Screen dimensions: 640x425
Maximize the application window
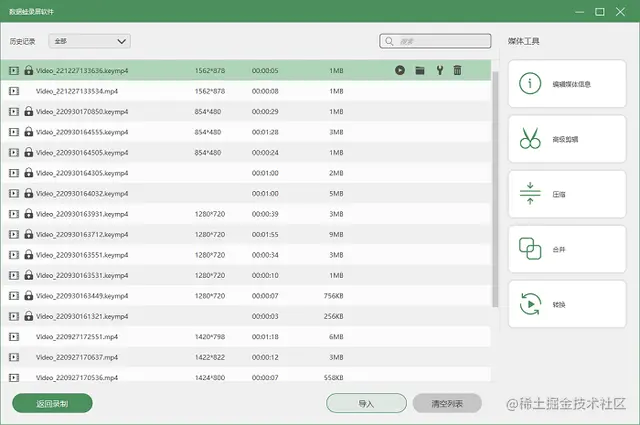tap(600, 11)
